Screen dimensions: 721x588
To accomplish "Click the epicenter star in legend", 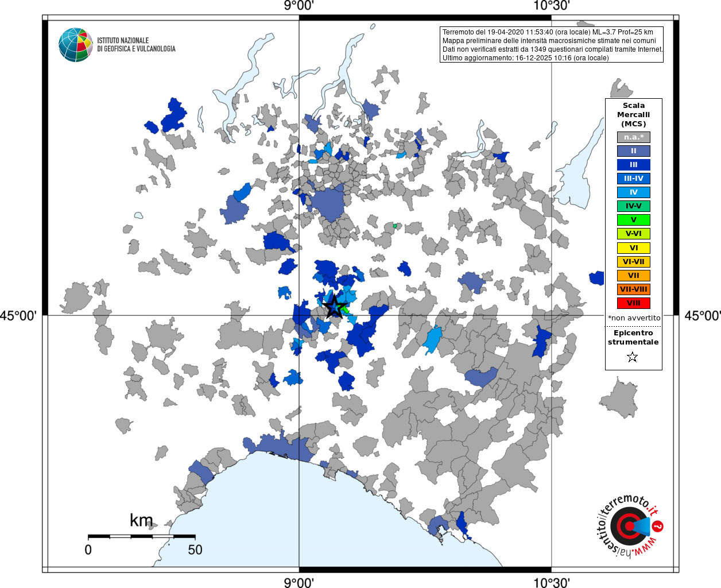I will pyautogui.click(x=633, y=357).
